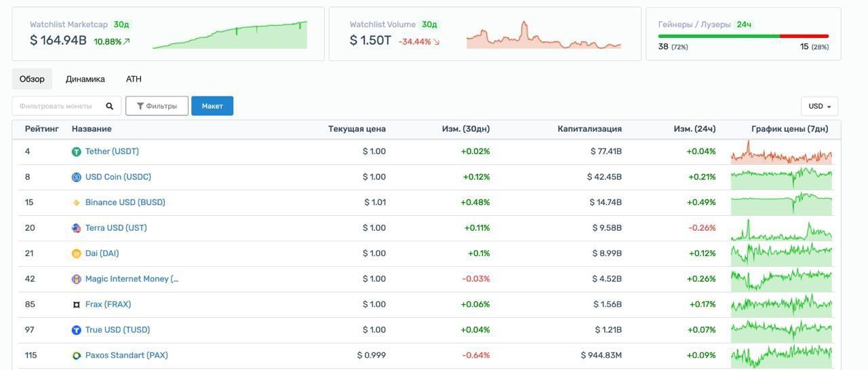The width and height of the screenshot is (868, 370).
Task: Click the USD Coin logo icon
Action: [77, 177]
